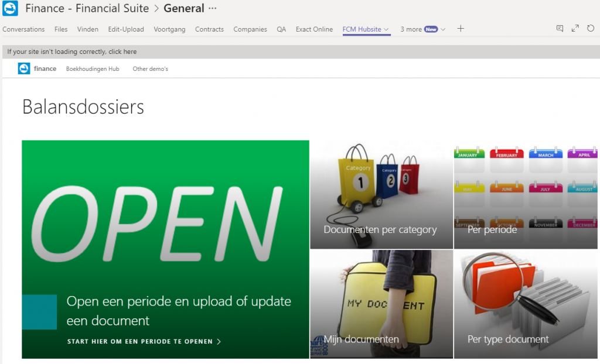Screen dimensions: 600x364
Task: Click the large green OPEN hero tile
Action: coord(165,249)
